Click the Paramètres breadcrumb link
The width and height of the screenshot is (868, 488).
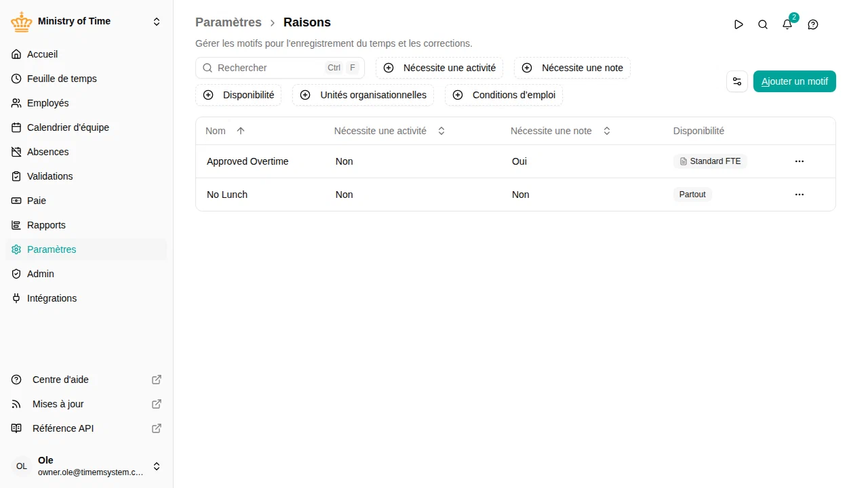229,22
